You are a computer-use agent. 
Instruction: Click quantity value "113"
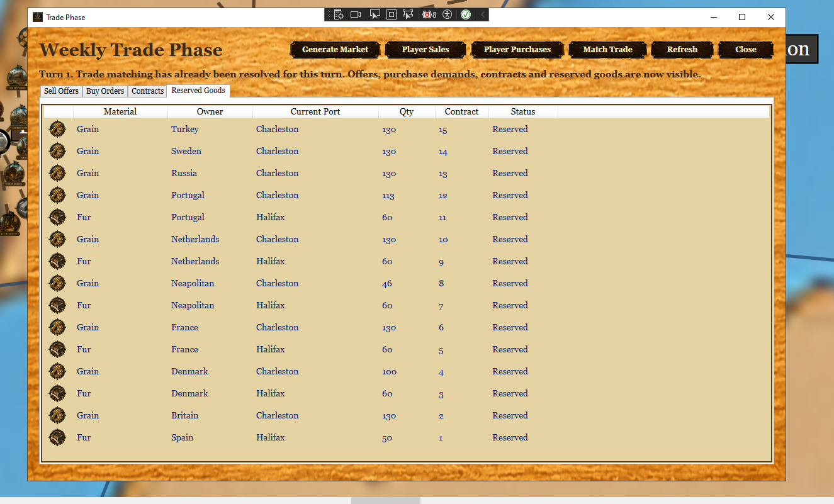coord(388,196)
